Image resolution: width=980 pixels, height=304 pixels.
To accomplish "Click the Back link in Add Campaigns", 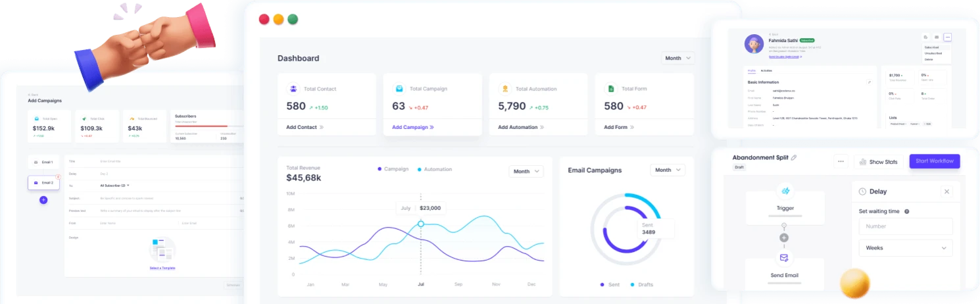I will pyautogui.click(x=32, y=95).
